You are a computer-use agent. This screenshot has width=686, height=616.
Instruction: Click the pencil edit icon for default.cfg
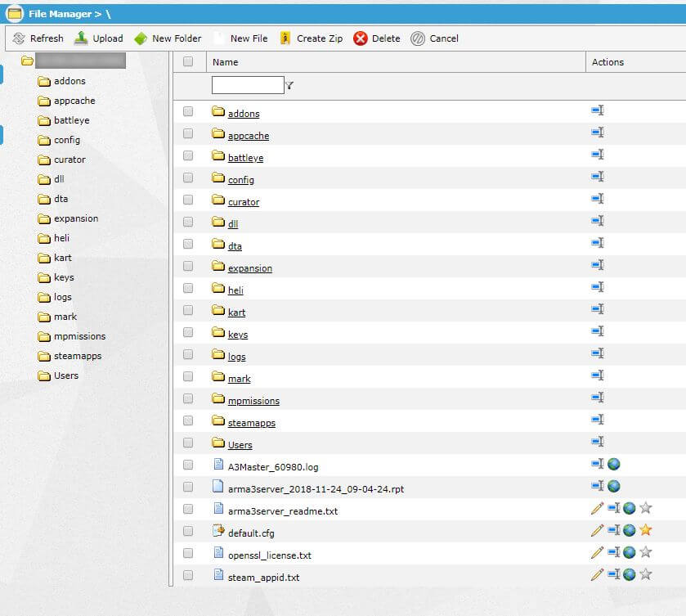[597, 531]
